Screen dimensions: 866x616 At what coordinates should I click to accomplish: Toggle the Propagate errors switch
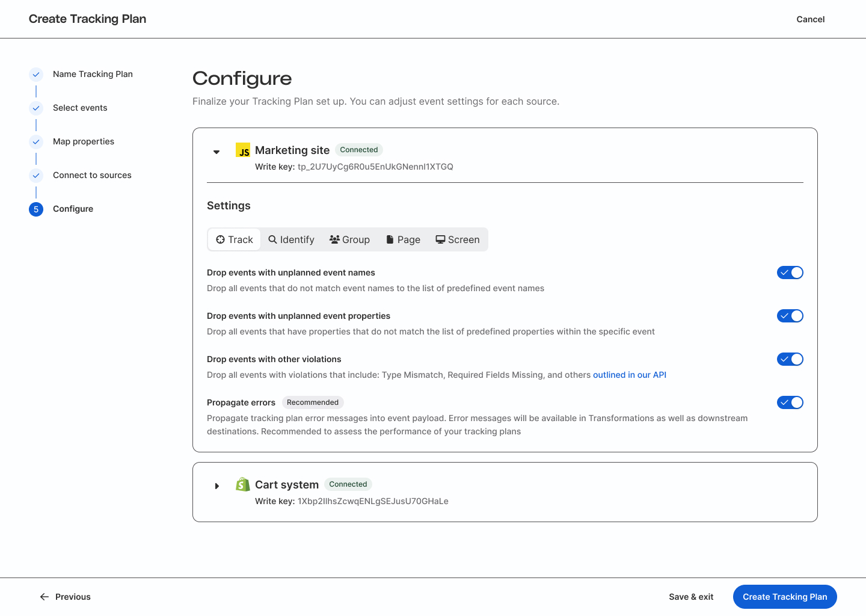click(x=790, y=402)
